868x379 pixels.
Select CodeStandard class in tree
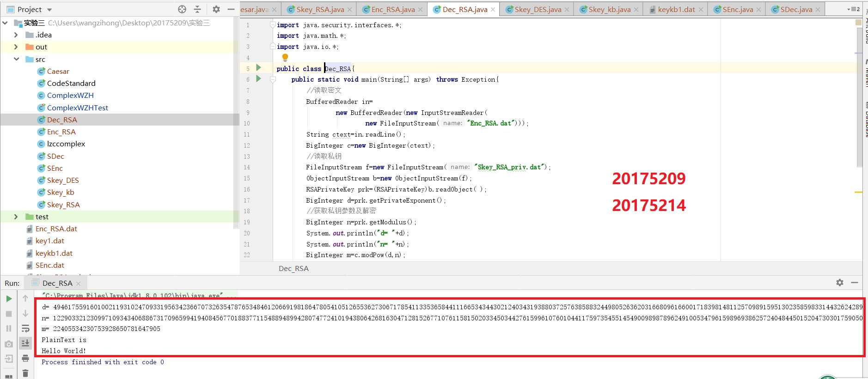71,83
